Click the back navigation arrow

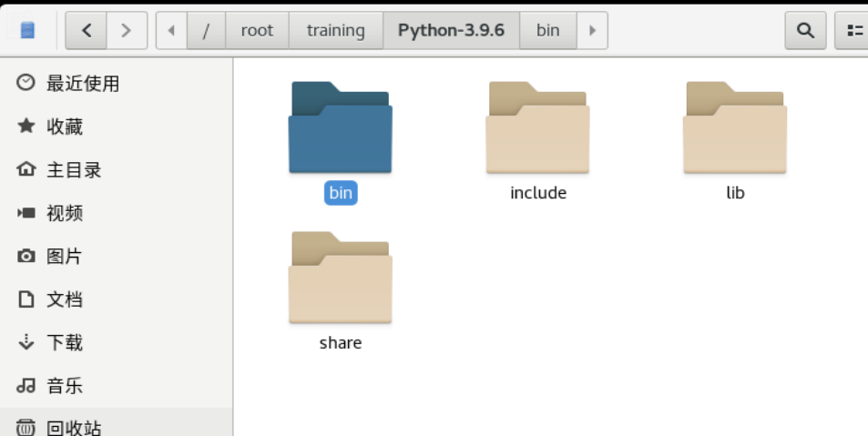87,31
